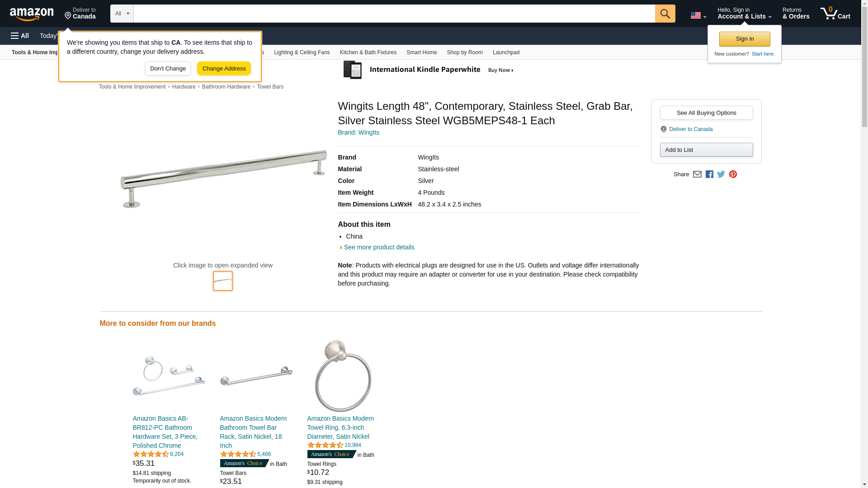Click in the Amazon search field
Image resolution: width=868 pixels, height=488 pixels.
(x=394, y=14)
